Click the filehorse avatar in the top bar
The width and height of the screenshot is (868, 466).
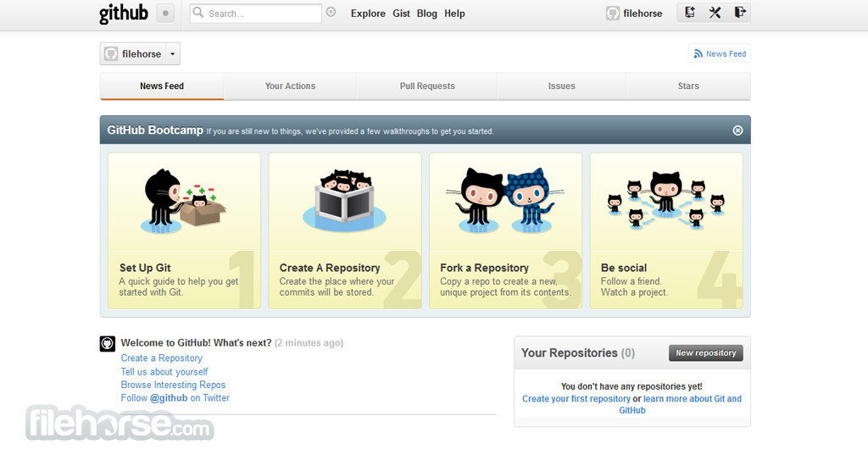click(x=612, y=14)
